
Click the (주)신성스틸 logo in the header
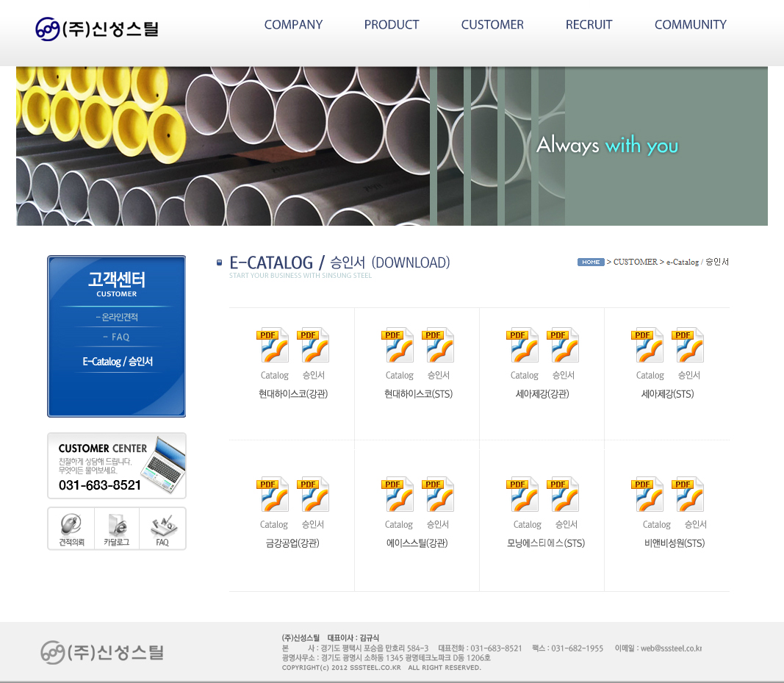pos(97,29)
